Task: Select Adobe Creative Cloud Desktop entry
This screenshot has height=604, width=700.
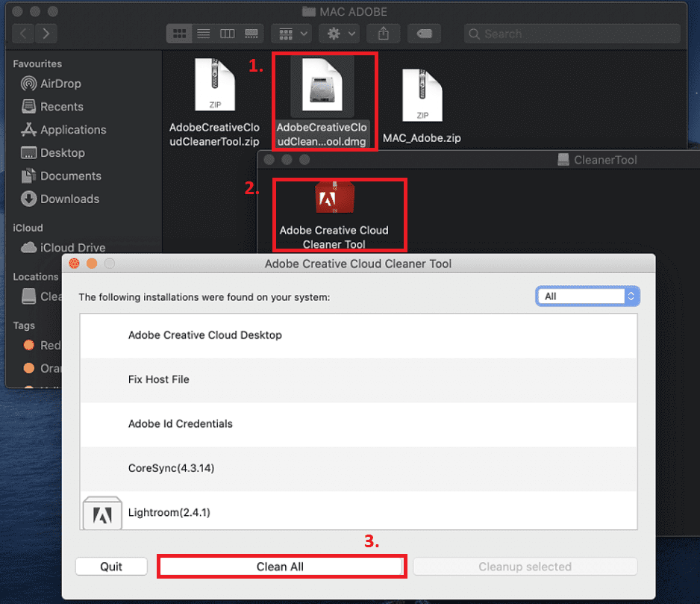Action: click(205, 335)
